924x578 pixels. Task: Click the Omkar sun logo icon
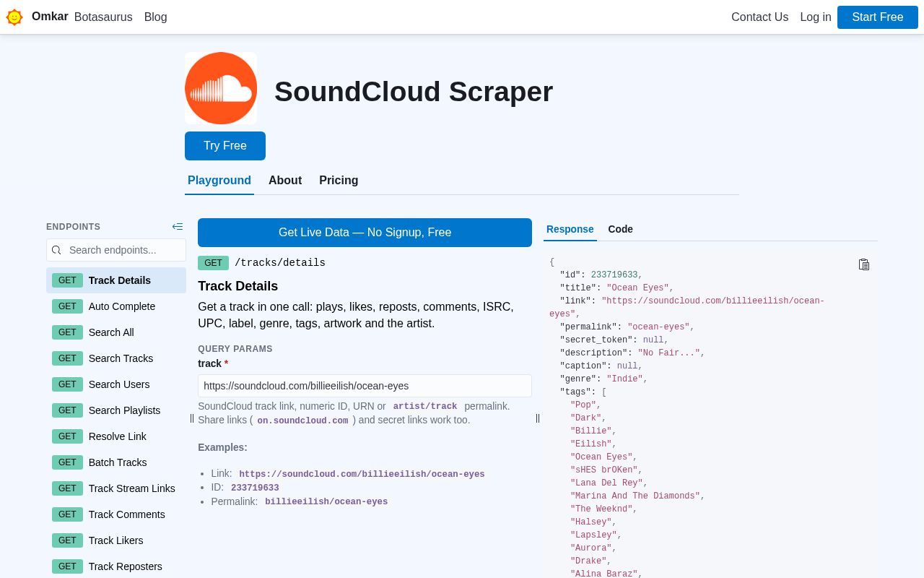coord(14,17)
